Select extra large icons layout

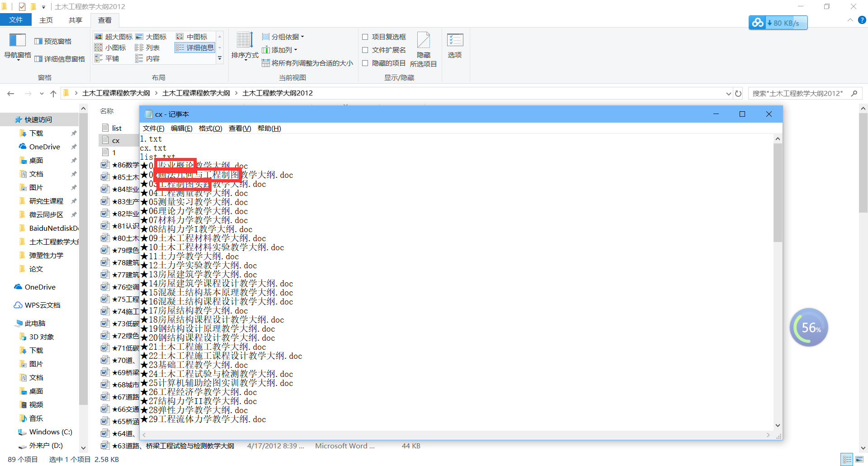click(x=114, y=37)
